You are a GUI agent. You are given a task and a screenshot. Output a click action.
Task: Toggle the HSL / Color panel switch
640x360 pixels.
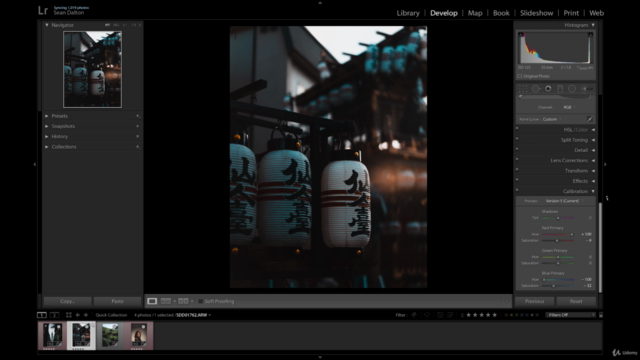pos(517,129)
